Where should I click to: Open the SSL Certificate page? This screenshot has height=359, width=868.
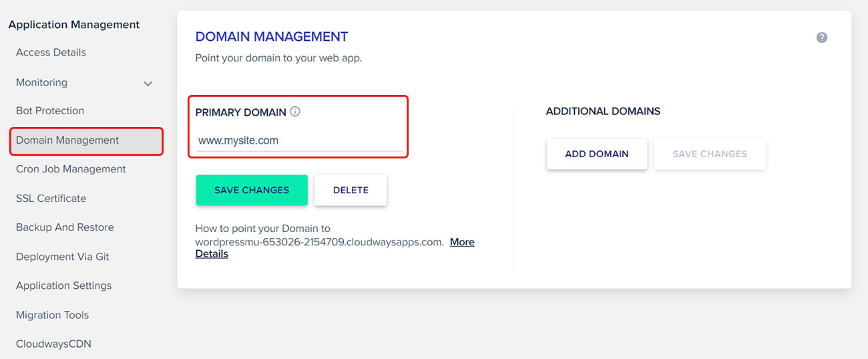(51, 199)
